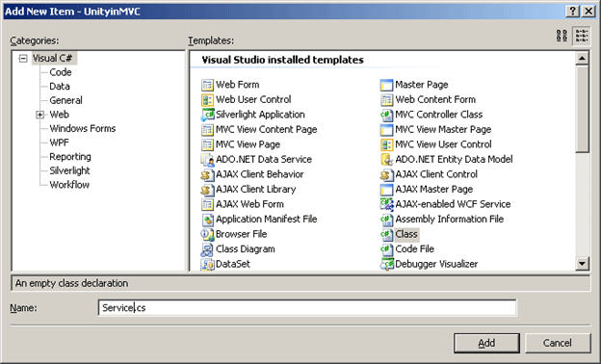Viewport: 601px width, 364px height.
Task: Pick the Class Diagram icon
Action: (x=207, y=249)
